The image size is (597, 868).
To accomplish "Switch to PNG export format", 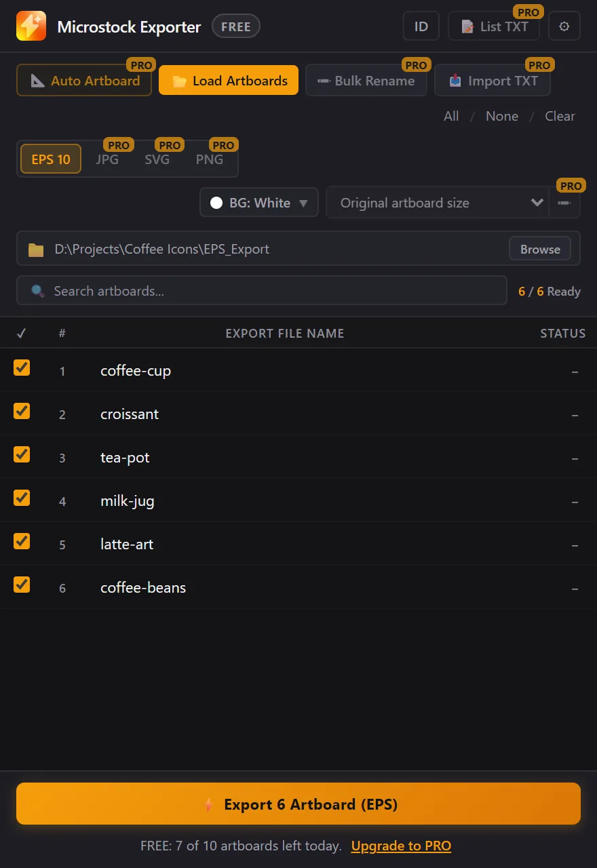I will click(210, 159).
